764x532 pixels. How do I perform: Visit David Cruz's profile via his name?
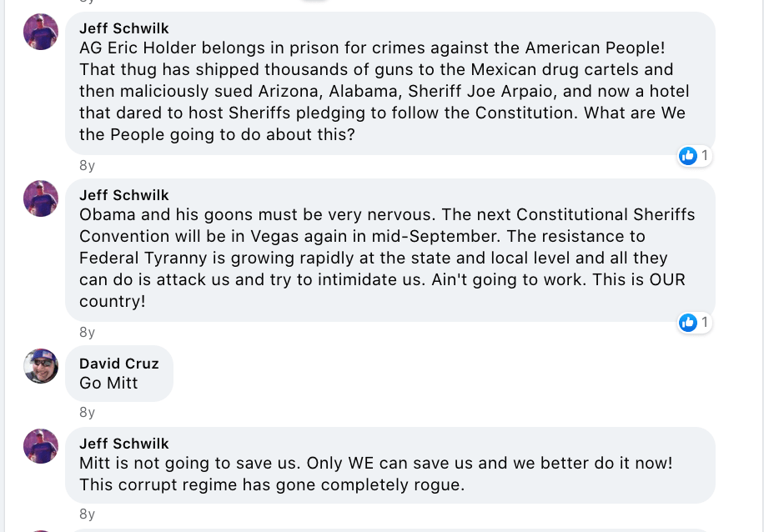click(x=118, y=364)
